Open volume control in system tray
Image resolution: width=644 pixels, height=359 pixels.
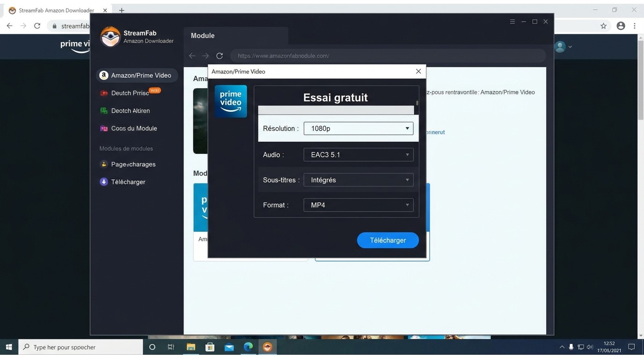tap(590, 347)
